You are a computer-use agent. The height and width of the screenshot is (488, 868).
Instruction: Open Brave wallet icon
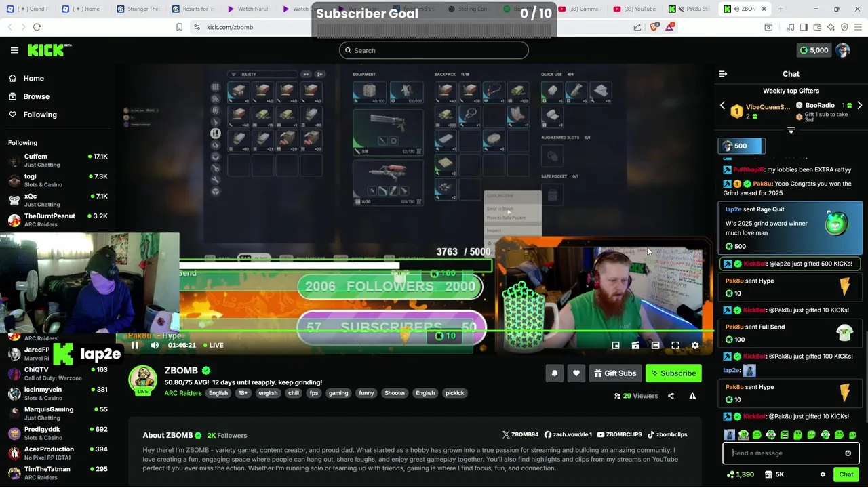click(x=817, y=27)
